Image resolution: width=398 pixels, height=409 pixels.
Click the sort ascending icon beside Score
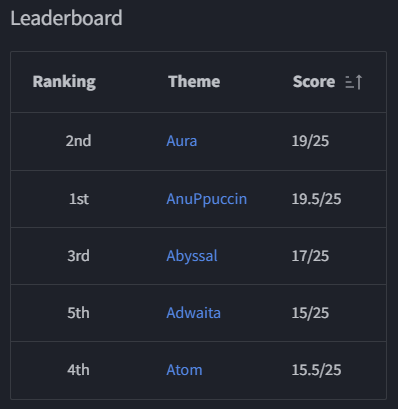coord(354,82)
